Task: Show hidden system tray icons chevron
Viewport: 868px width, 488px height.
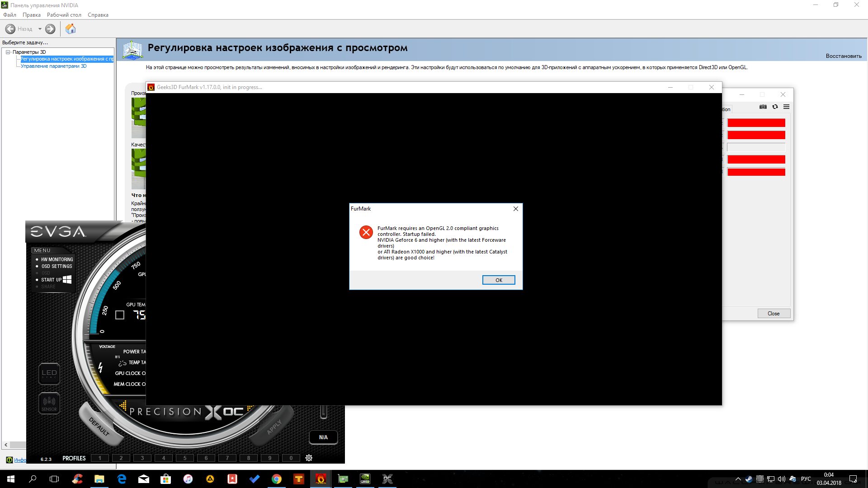Action: pyautogui.click(x=738, y=479)
